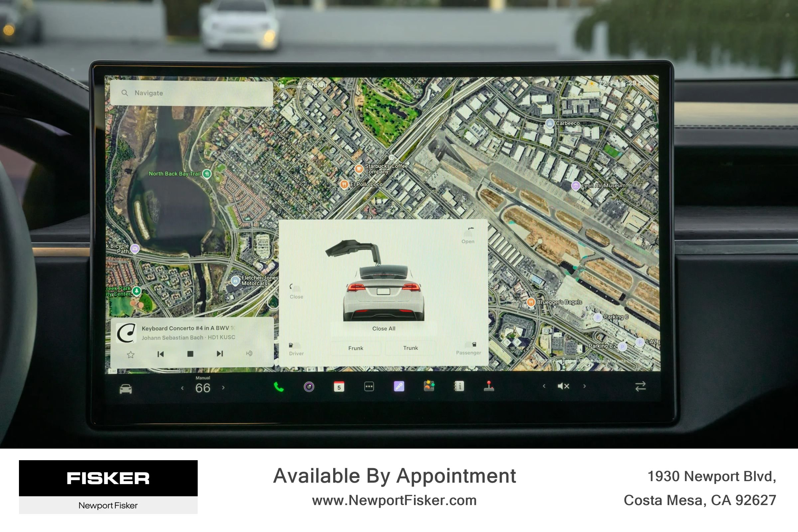This screenshot has height=532, width=798.
Task: Open the Toybox app icon
Action: pyautogui.click(x=429, y=386)
